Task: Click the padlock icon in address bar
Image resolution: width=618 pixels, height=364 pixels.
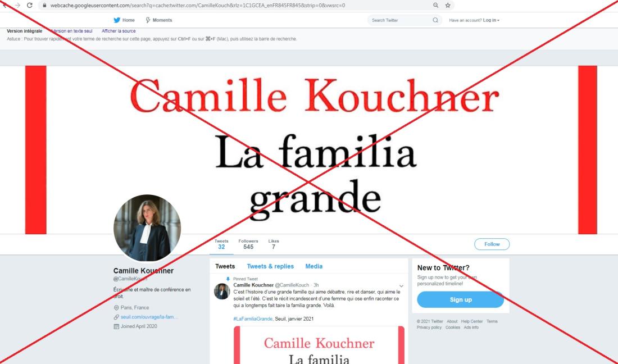Action: click(44, 6)
